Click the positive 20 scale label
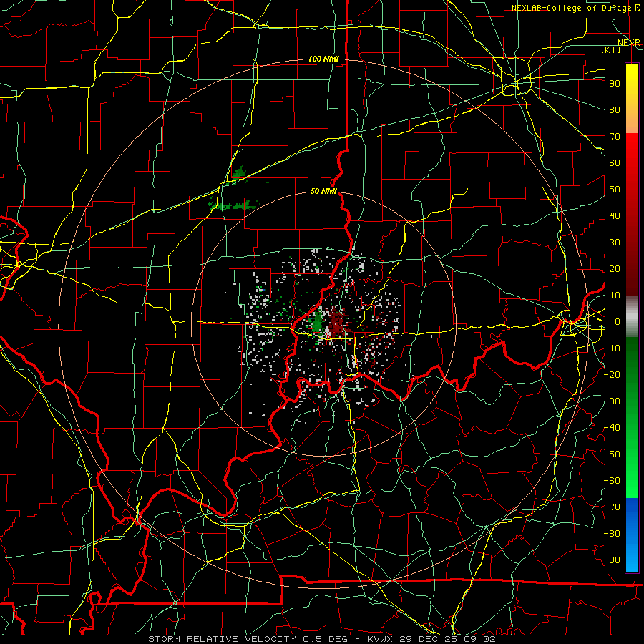 tap(615, 268)
